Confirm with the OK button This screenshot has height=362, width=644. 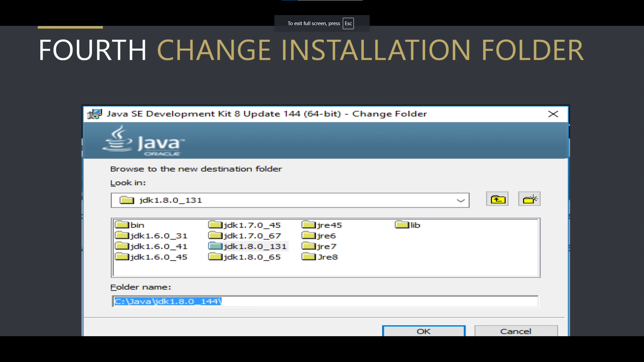tap(424, 331)
